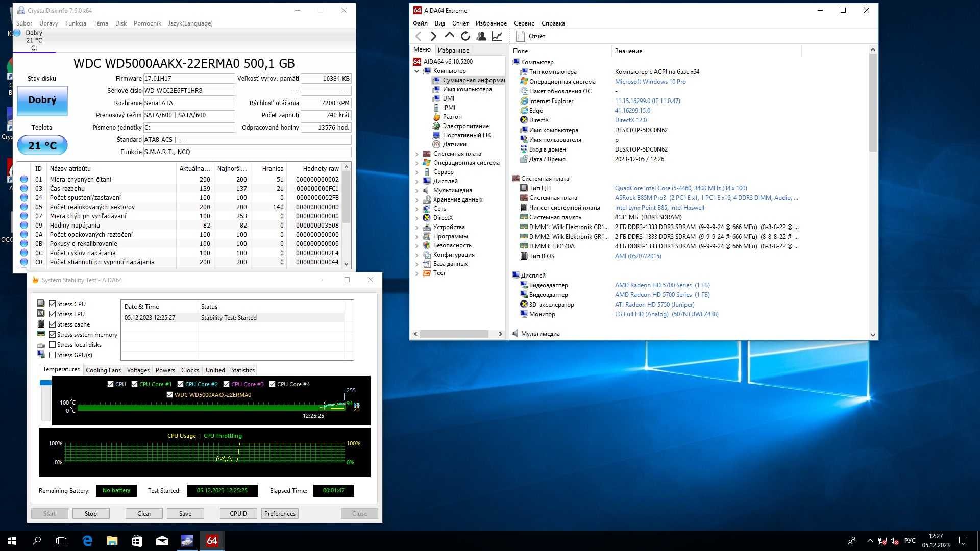Open Mail app from the taskbar
The image size is (980, 551).
pos(162,541)
